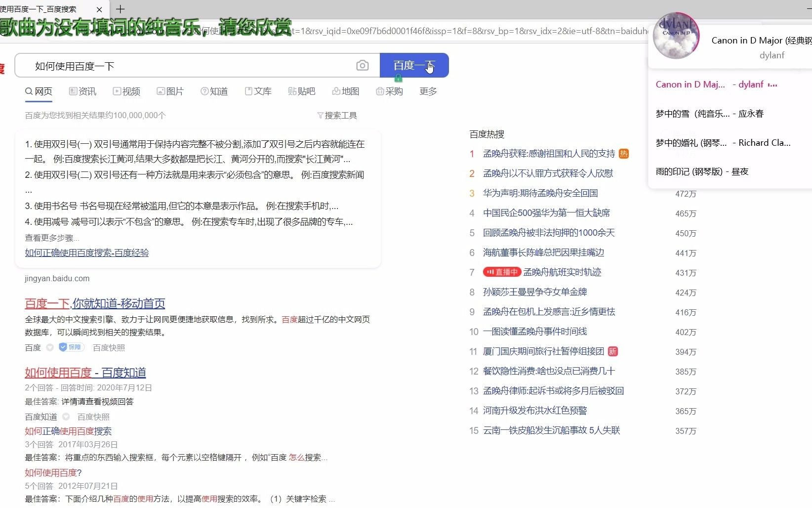Expand the 更多 menu
This screenshot has height=508, width=812.
(x=428, y=91)
